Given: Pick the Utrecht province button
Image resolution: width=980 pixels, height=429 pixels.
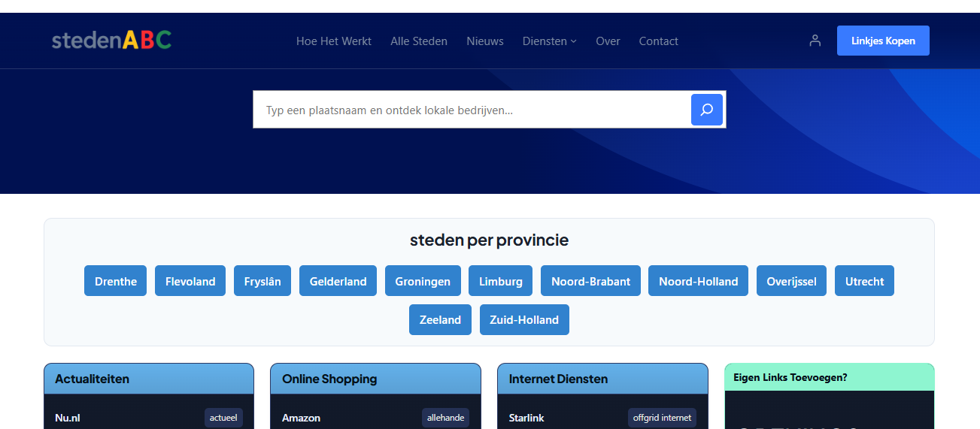Looking at the screenshot, I should coord(864,281).
